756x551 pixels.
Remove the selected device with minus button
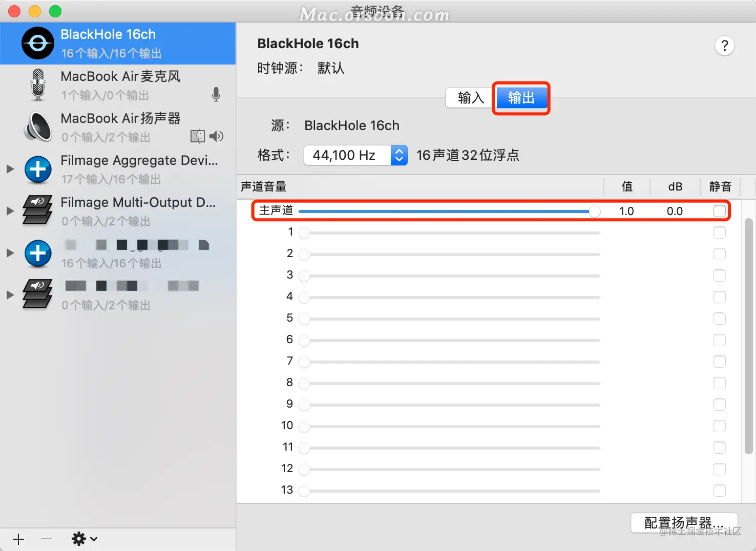[47, 539]
